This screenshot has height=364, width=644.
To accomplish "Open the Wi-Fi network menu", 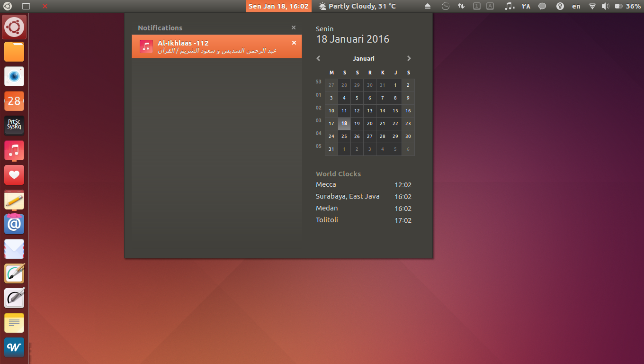I will coord(592,6).
